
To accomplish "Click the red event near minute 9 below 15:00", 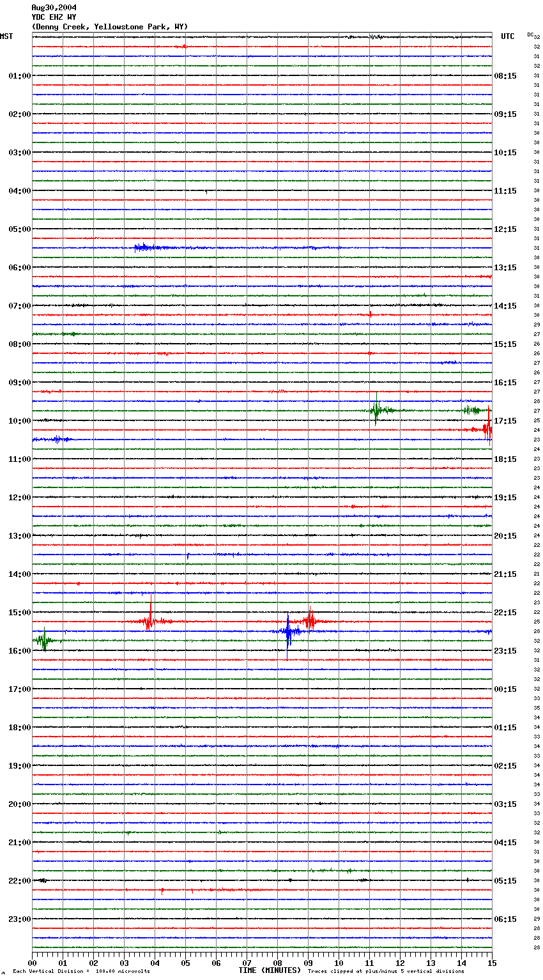I will coord(310,620).
